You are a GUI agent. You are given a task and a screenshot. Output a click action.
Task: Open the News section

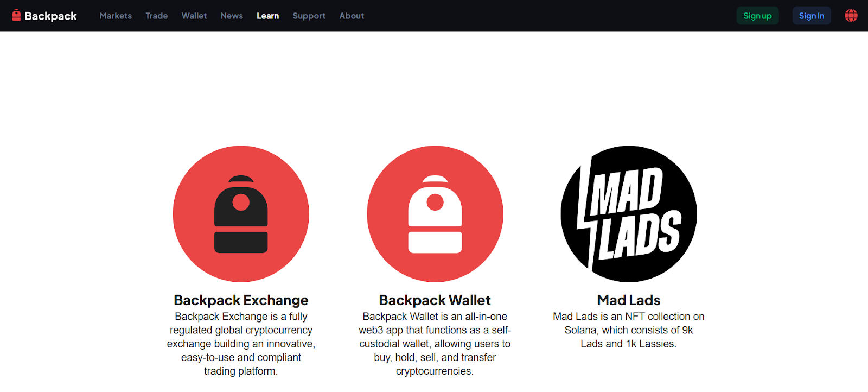pyautogui.click(x=232, y=16)
